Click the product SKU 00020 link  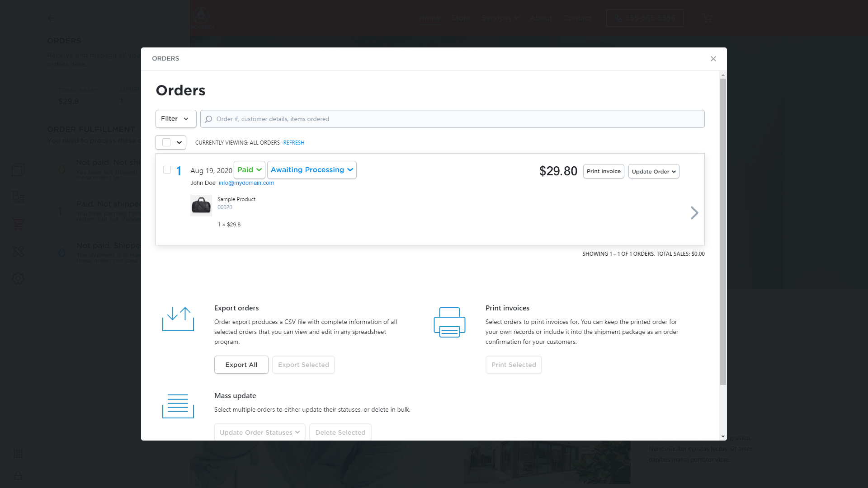(225, 207)
